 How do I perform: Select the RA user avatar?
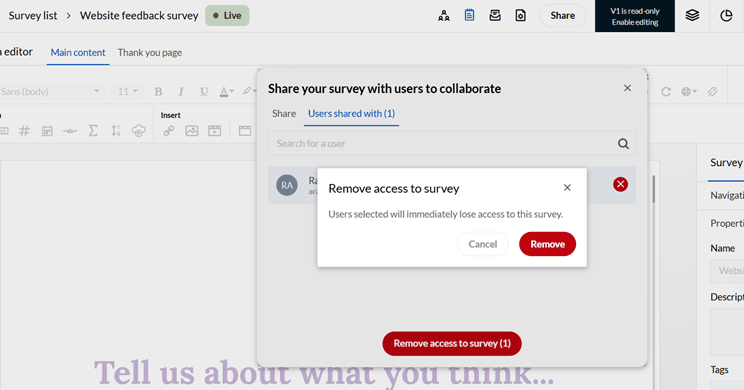coord(287,185)
